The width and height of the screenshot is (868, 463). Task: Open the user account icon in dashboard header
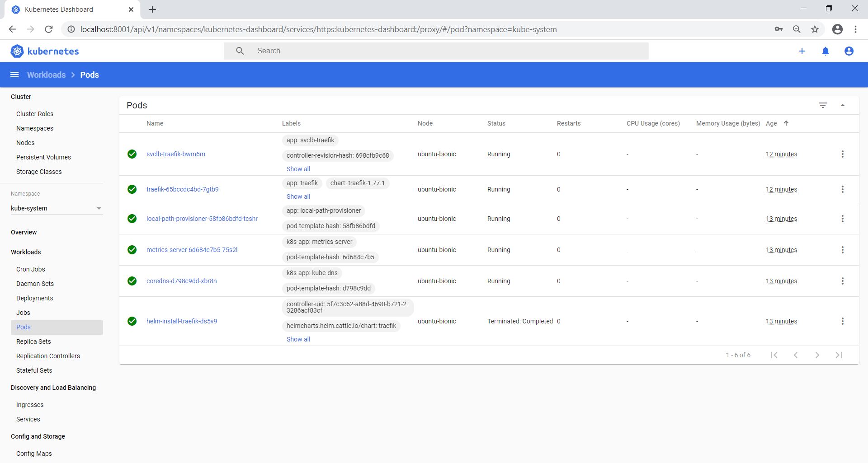pos(849,51)
